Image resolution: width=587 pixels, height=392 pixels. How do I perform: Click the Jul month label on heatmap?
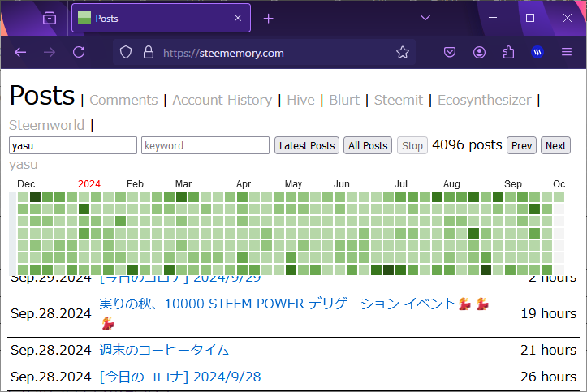(x=401, y=184)
